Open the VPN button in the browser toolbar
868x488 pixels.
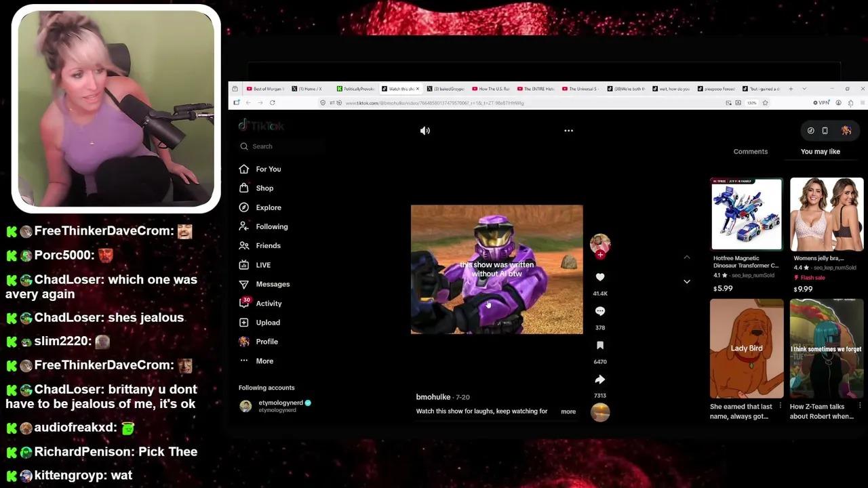tap(821, 103)
